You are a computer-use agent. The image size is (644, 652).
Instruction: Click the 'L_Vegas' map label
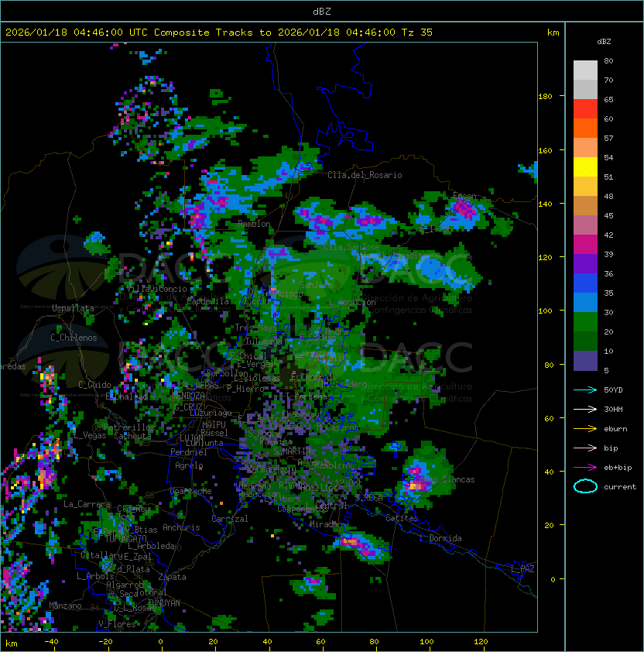pyautogui.click(x=90, y=435)
